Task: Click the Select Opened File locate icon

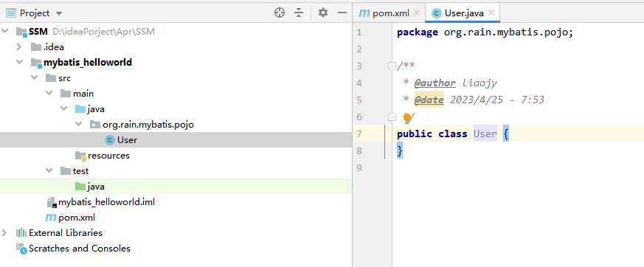Action: 280,13
